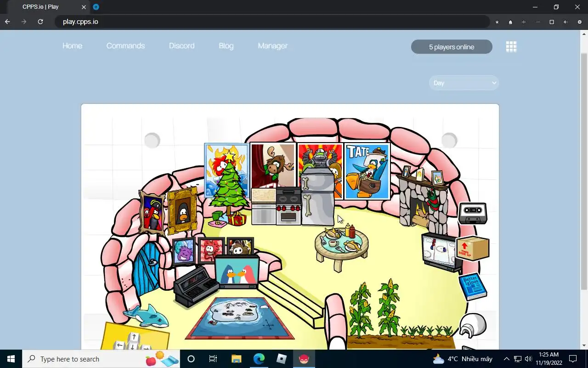Expand the Day theme dropdown
This screenshot has width=588, height=368.
[464, 83]
